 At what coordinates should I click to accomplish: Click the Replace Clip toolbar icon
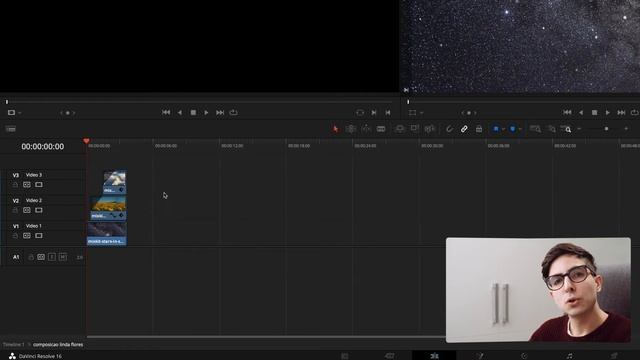429,129
